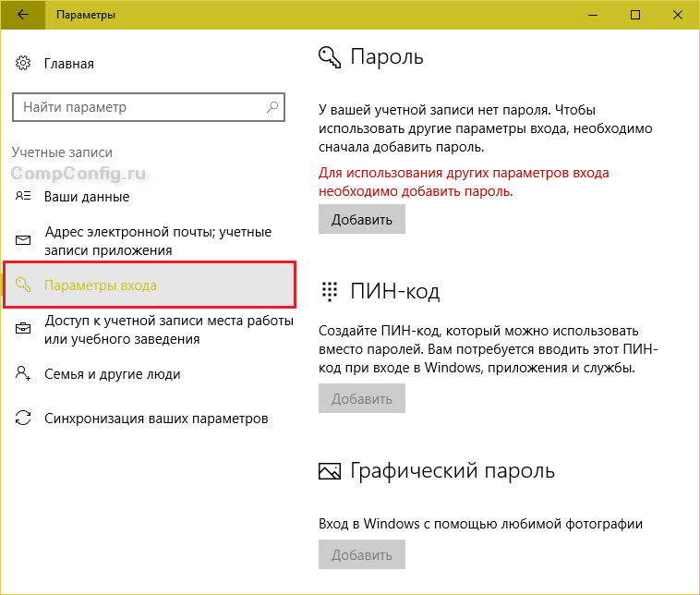This screenshot has height=595, width=700.
Task: Click the keypad icon next to ПИН-код
Action: coord(330,291)
